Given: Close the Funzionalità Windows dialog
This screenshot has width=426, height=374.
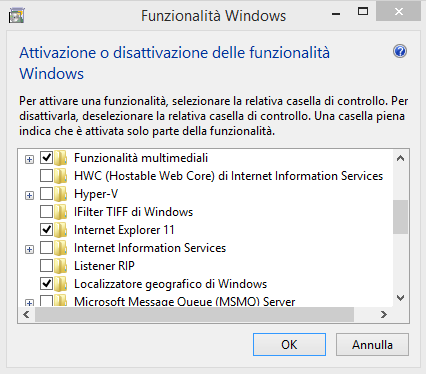Looking at the screenshot, I should click(x=399, y=12).
